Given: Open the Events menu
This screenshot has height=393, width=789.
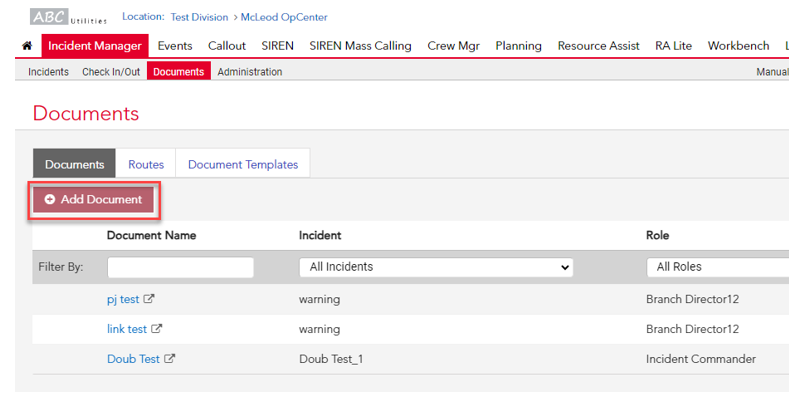Looking at the screenshot, I should [175, 46].
